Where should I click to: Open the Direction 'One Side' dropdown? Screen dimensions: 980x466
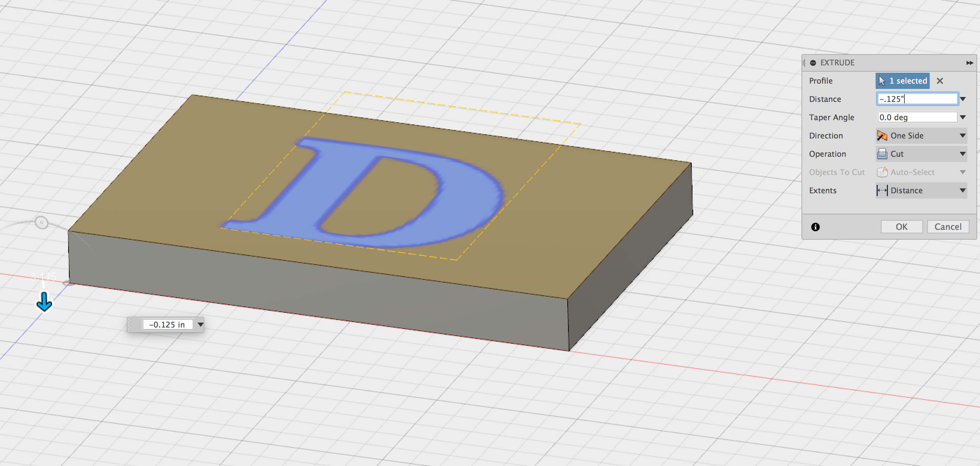[921, 135]
